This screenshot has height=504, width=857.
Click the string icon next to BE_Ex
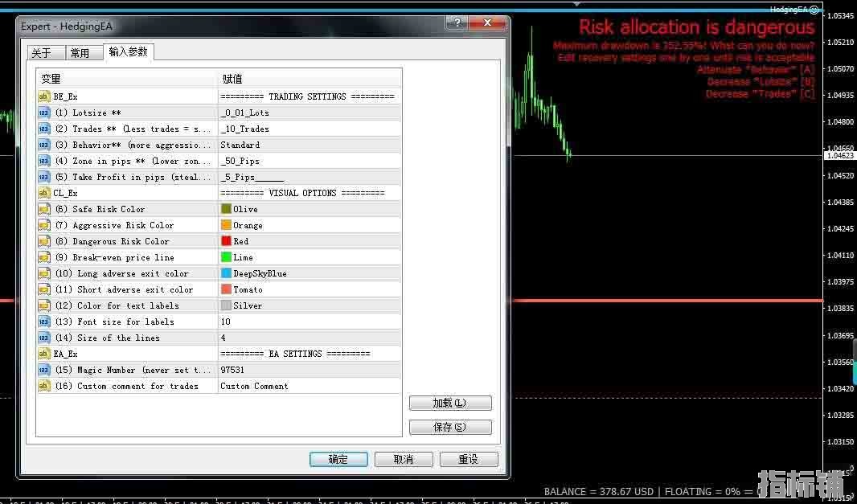tap(44, 96)
